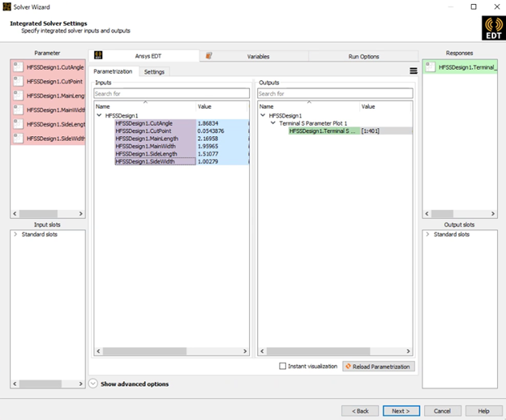This screenshot has height=420, width=506.
Task: Select the Parametrization sub-tab
Action: [x=114, y=71]
